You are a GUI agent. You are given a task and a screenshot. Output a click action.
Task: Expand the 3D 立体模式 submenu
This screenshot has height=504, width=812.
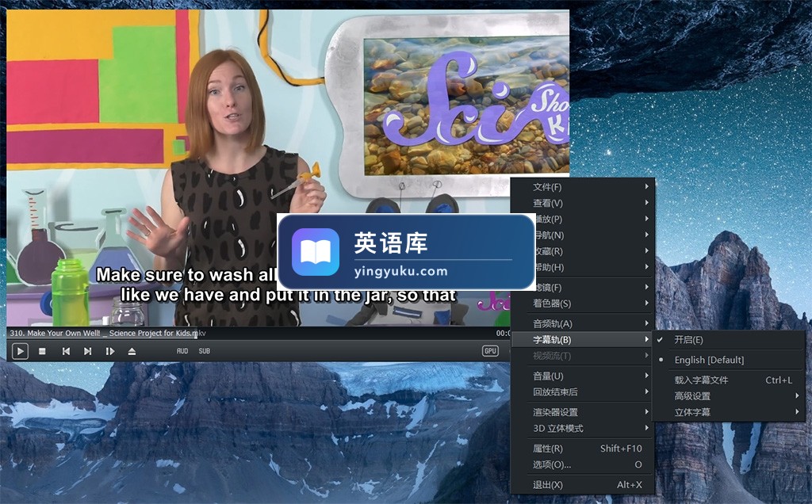583,428
